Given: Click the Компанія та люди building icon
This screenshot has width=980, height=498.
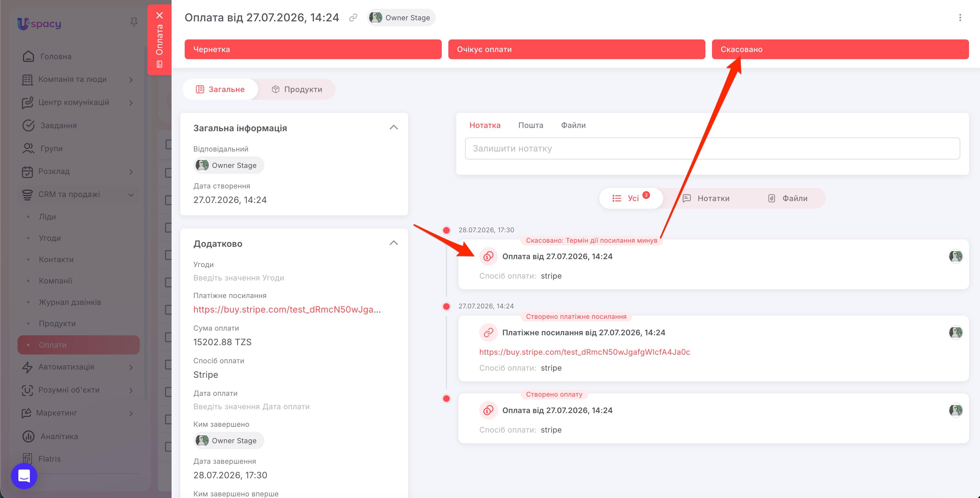Looking at the screenshot, I should (27, 79).
